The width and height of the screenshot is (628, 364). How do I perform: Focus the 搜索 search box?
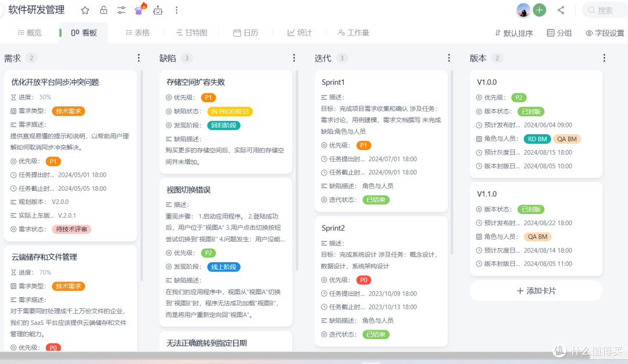(604, 10)
